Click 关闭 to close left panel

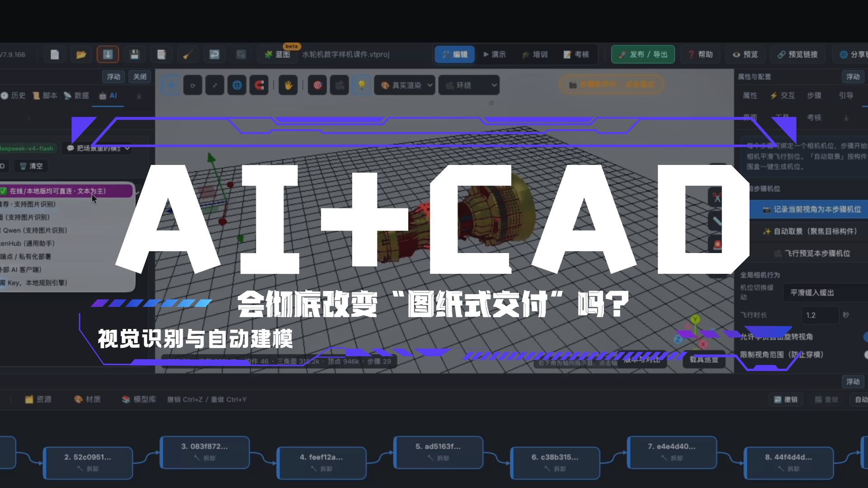click(140, 77)
